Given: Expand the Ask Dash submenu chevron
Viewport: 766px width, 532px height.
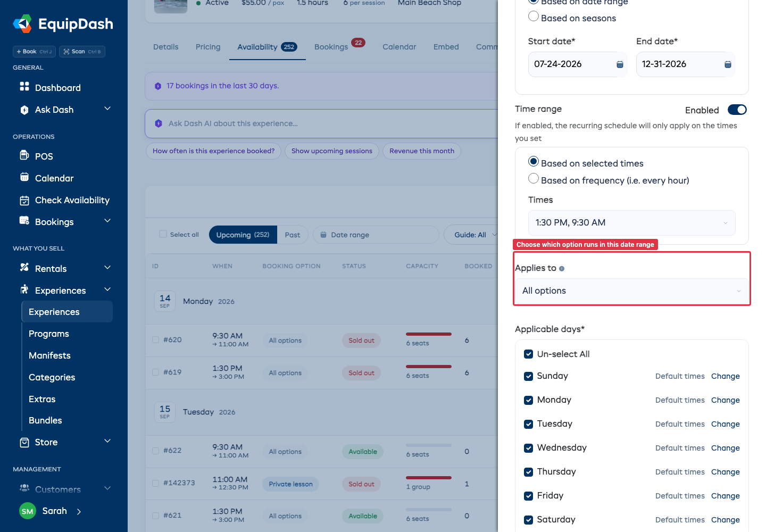Looking at the screenshot, I should [x=107, y=109].
